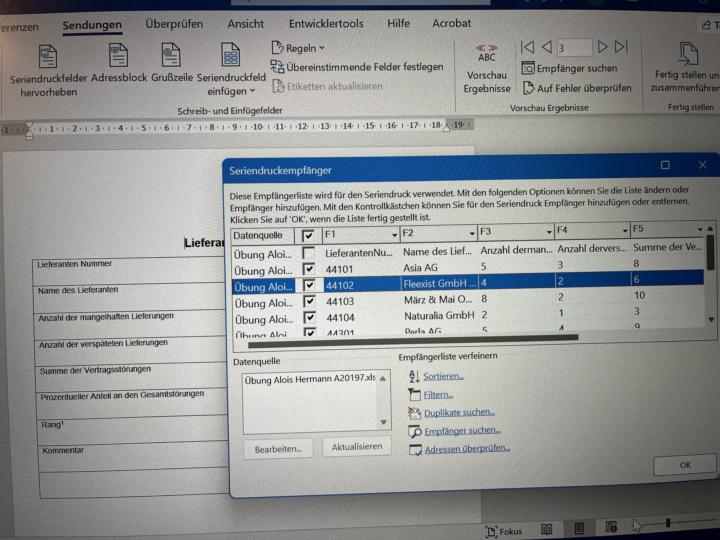This screenshot has width=720, height=540.
Task: Uncheck recipient row 44101 checkbox
Action: point(309,268)
